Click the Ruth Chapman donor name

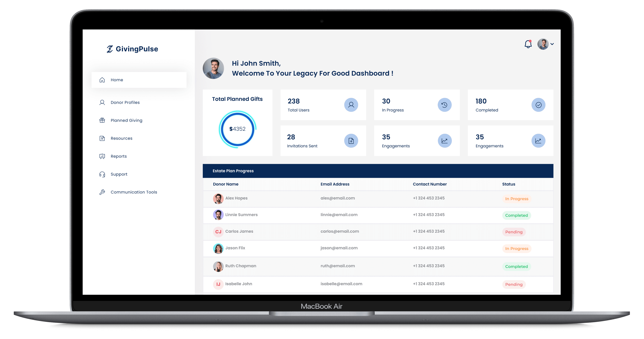240,266
